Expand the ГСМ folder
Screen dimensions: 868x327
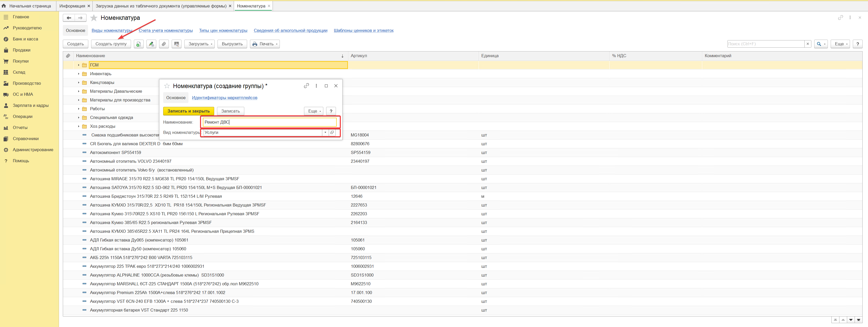pos(79,65)
